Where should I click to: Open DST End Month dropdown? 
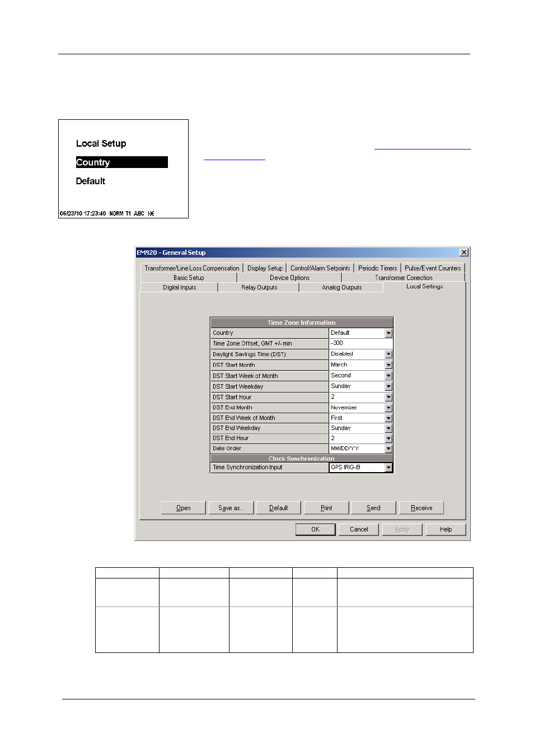pos(388,408)
